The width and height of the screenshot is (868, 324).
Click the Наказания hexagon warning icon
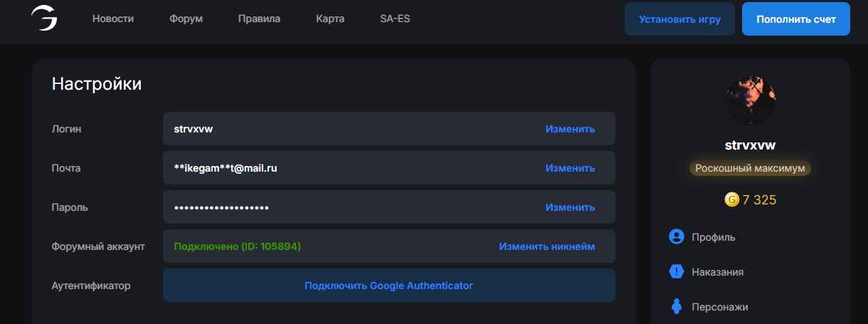click(677, 271)
